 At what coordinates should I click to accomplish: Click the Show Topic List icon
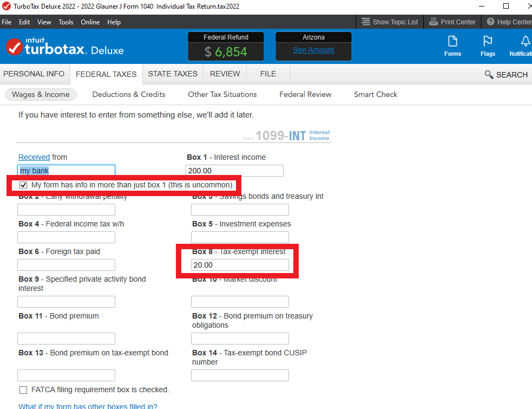click(x=365, y=22)
